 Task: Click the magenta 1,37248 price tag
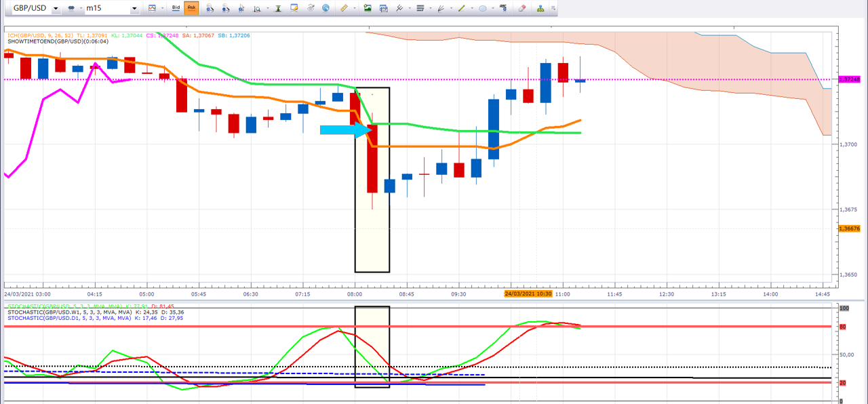(850, 79)
